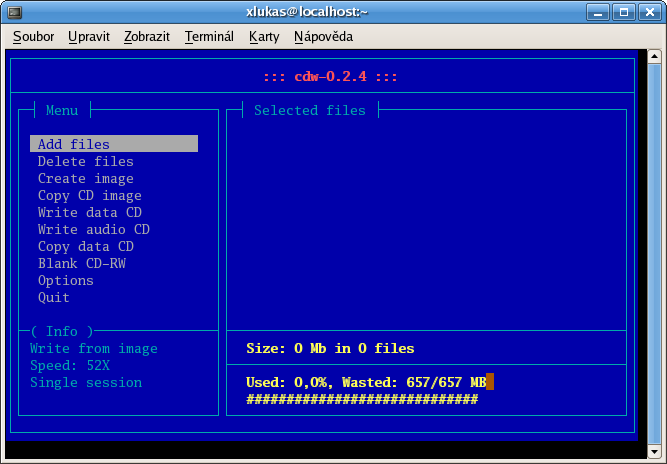Open the Karty menu
Viewport: 667px width, 464px height.
tap(264, 36)
